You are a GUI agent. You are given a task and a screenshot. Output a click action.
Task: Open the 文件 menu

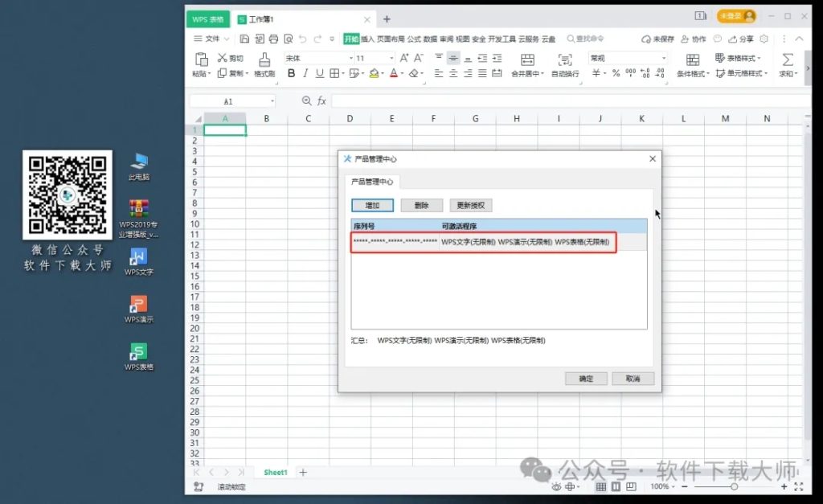click(211, 38)
